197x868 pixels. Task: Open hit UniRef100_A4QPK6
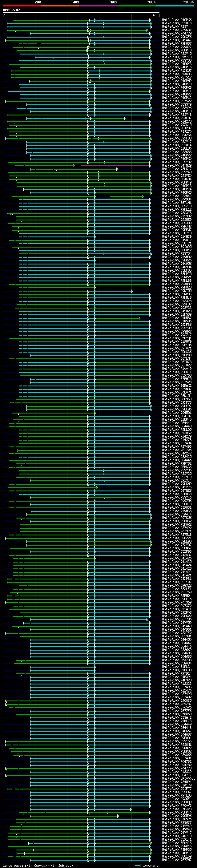pos(177,20)
